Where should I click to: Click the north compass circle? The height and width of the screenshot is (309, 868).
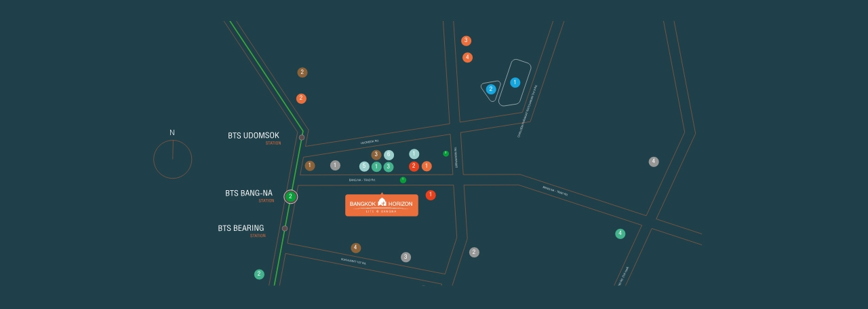172,160
